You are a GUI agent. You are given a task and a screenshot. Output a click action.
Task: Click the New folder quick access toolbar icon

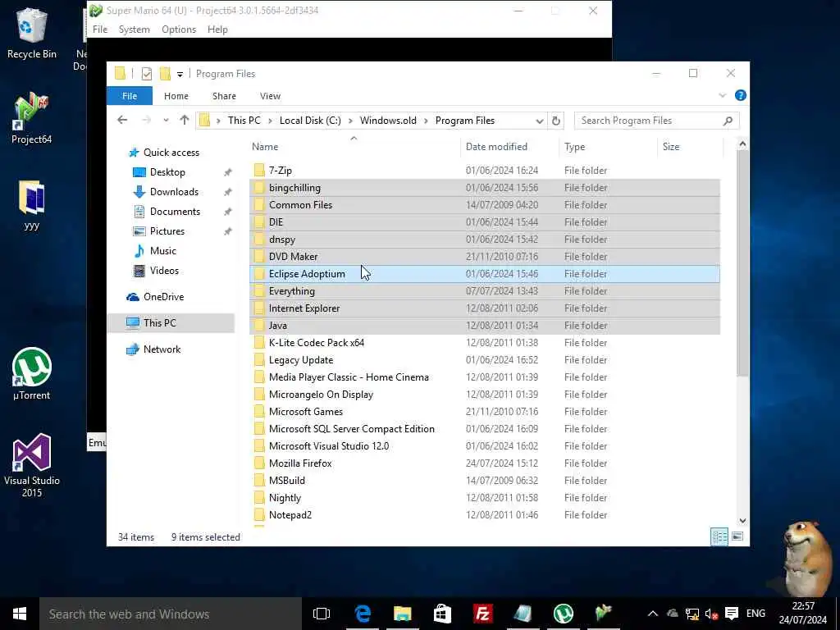coord(165,73)
